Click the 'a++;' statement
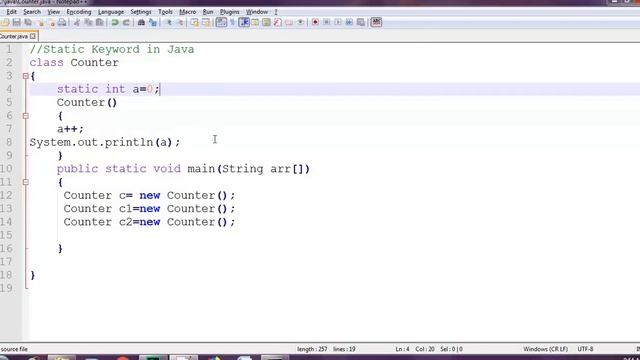The image size is (640, 360). (70, 129)
